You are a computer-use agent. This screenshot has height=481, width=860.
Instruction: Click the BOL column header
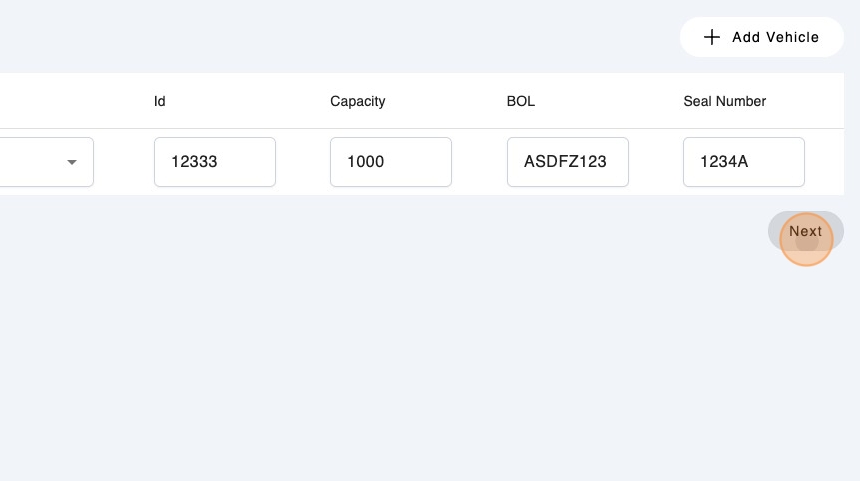pos(521,101)
